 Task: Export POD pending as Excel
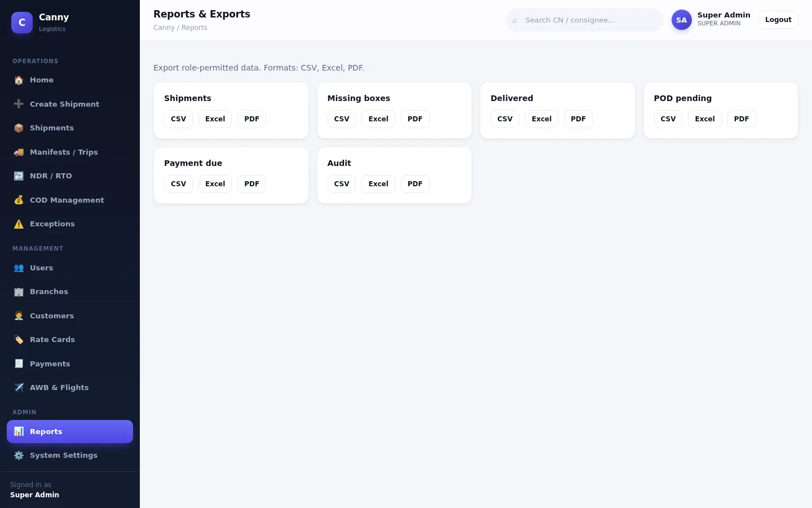point(705,119)
